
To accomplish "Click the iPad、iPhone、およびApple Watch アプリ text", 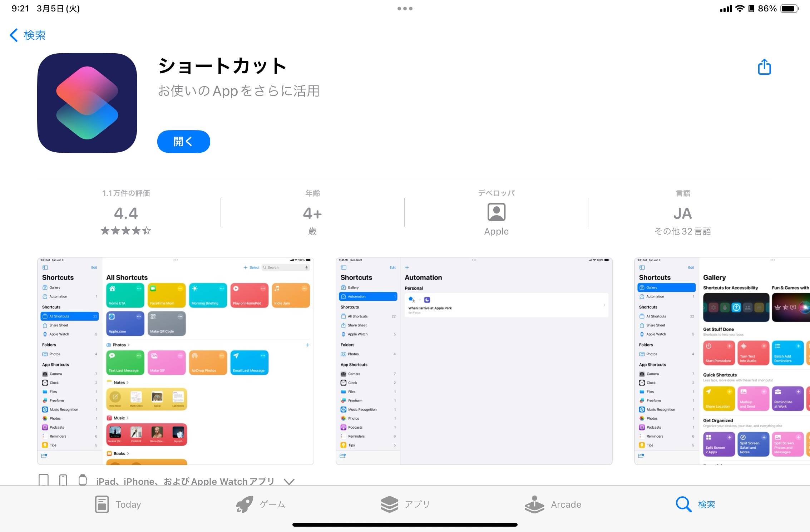I will [x=185, y=481].
